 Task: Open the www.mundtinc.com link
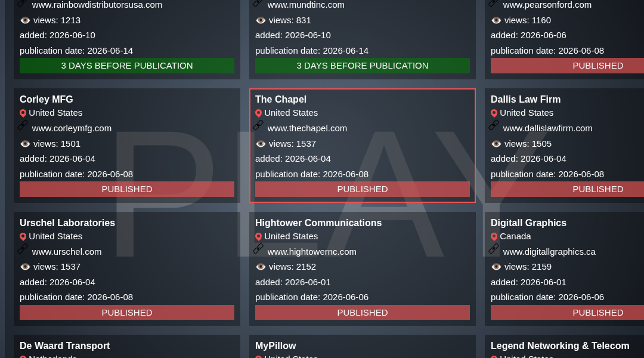pos(306,5)
